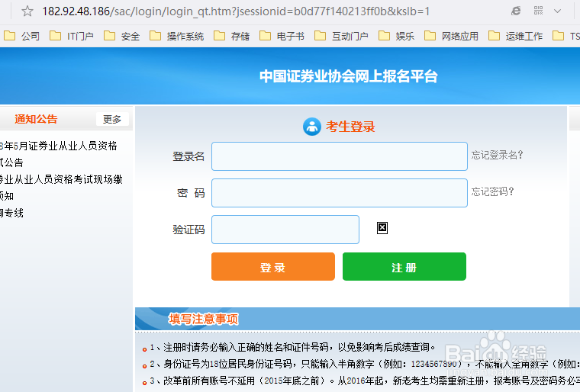The image size is (580, 392).
Task: Click note 1 about 注册时请务必输入正确的姓名
Action: (x=292, y=347)
